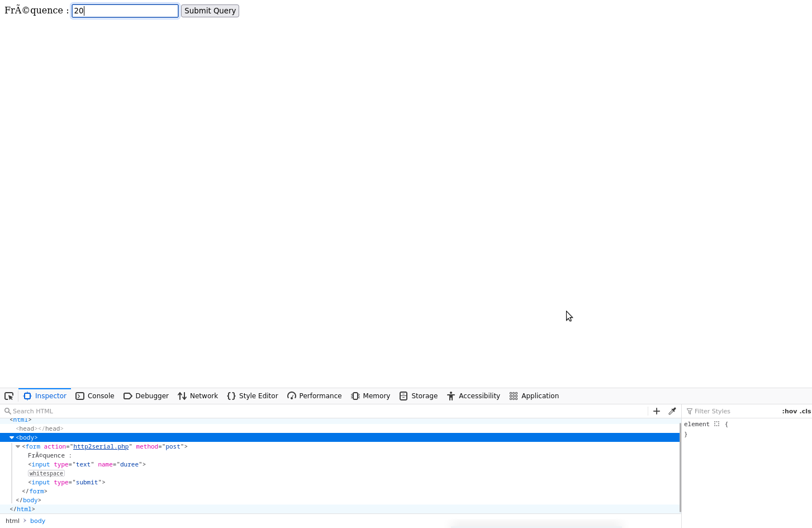Click the html breadcrumb
This screenshot has height=528, width=812.
point(12,521)
